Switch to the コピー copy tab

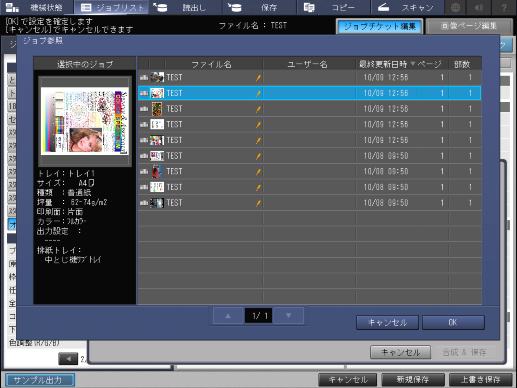[x=333, y=7]
